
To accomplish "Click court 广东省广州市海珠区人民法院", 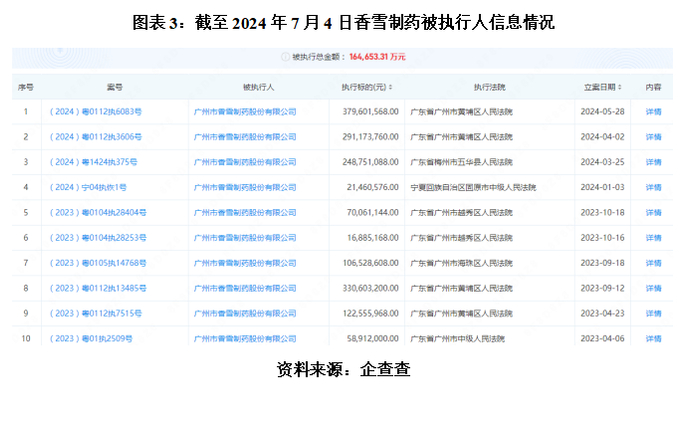I will pyautogui.click(x=462, y=263).
